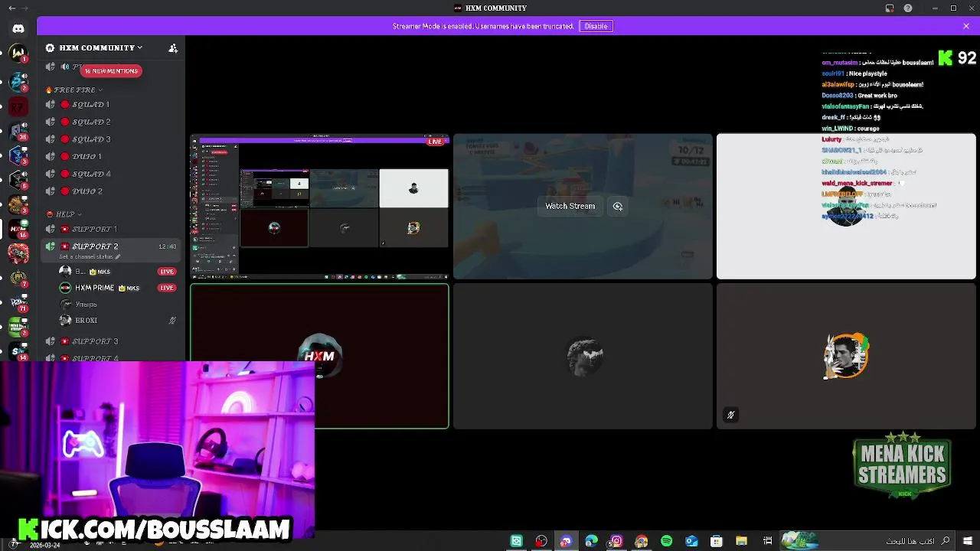Click Disable streamer mode button

click(596, 26)
